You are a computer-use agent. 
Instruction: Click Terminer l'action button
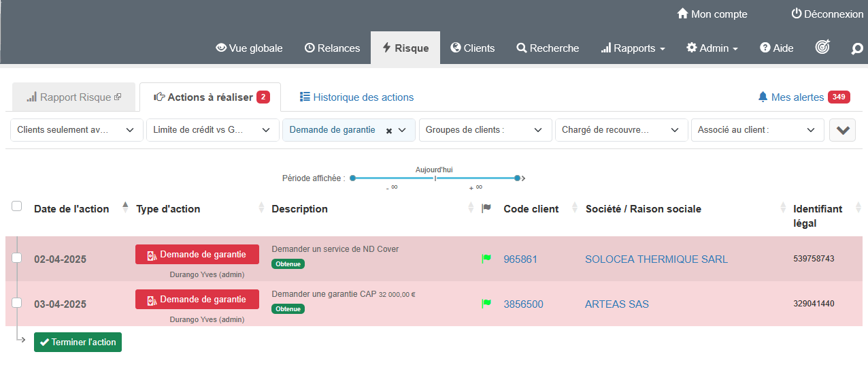(78, 342)
